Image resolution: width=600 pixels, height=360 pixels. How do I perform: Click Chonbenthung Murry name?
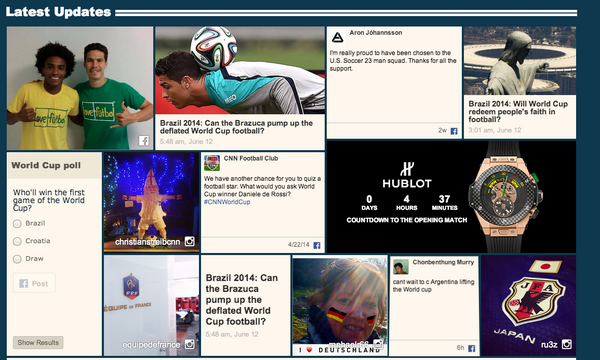(443, 262)
